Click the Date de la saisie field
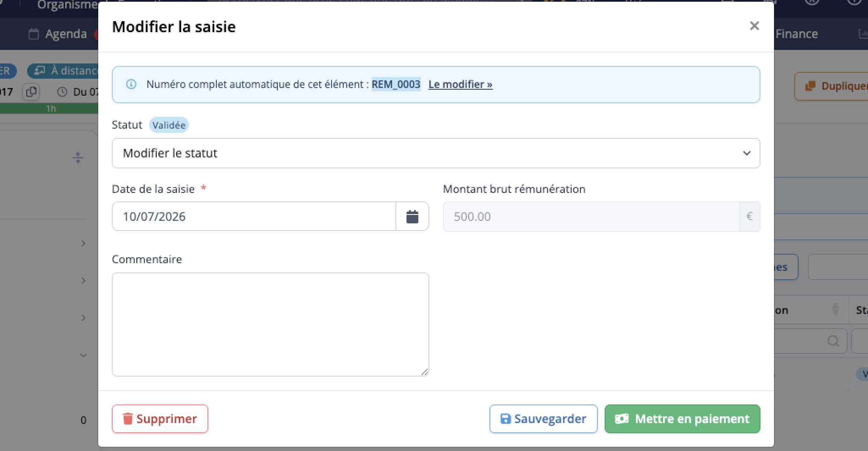 click(x=254, y=217)
